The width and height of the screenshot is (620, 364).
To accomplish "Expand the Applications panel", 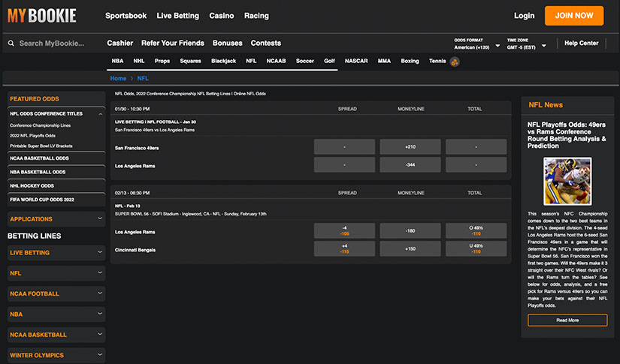I will 56,219.
